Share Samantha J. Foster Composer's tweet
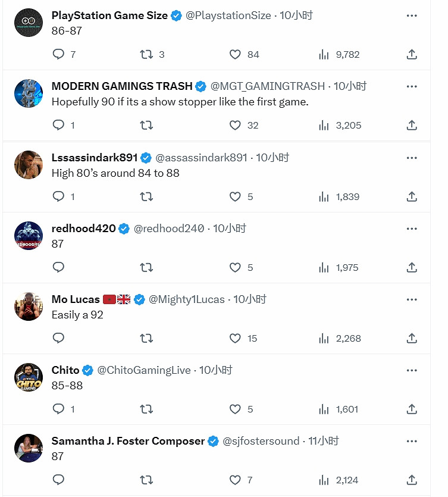 [412, 480]
